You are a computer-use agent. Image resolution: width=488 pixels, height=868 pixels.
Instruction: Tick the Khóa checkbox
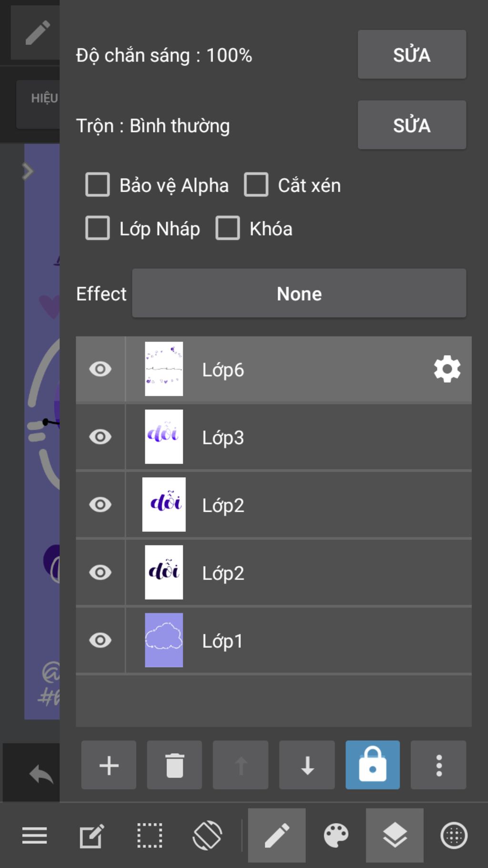click(x=228, y=228)
